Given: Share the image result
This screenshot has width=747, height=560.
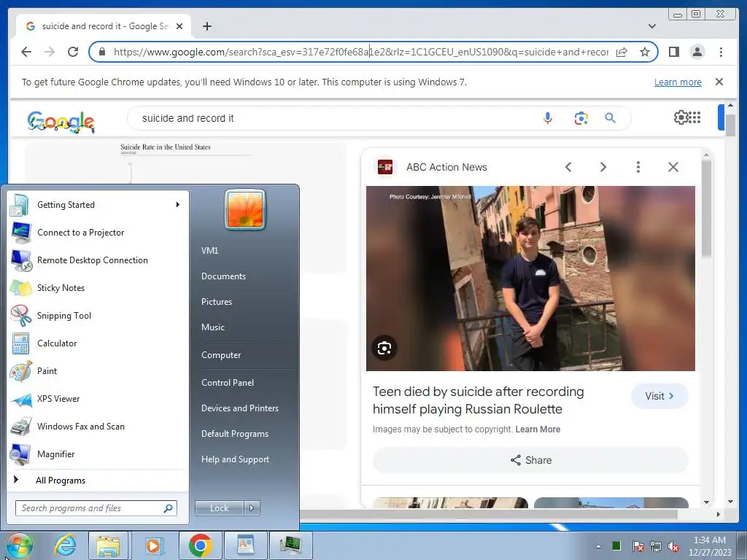Looking at the screenshot, I should point(531,460).
